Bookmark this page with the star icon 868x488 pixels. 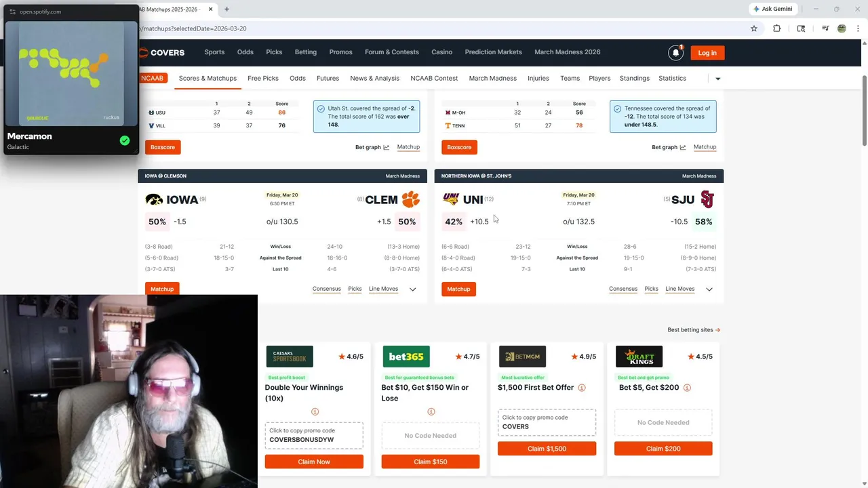point(753,28)
